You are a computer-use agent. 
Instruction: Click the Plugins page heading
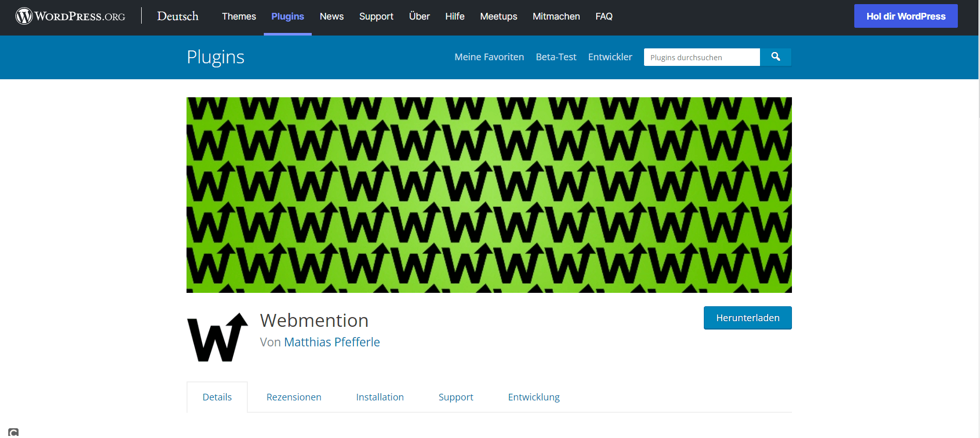click(215, 57)
